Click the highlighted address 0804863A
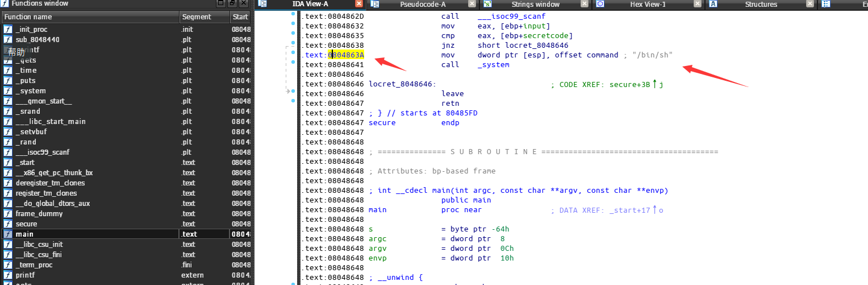Viewport: 868px width, 285px height. point(346,55)
